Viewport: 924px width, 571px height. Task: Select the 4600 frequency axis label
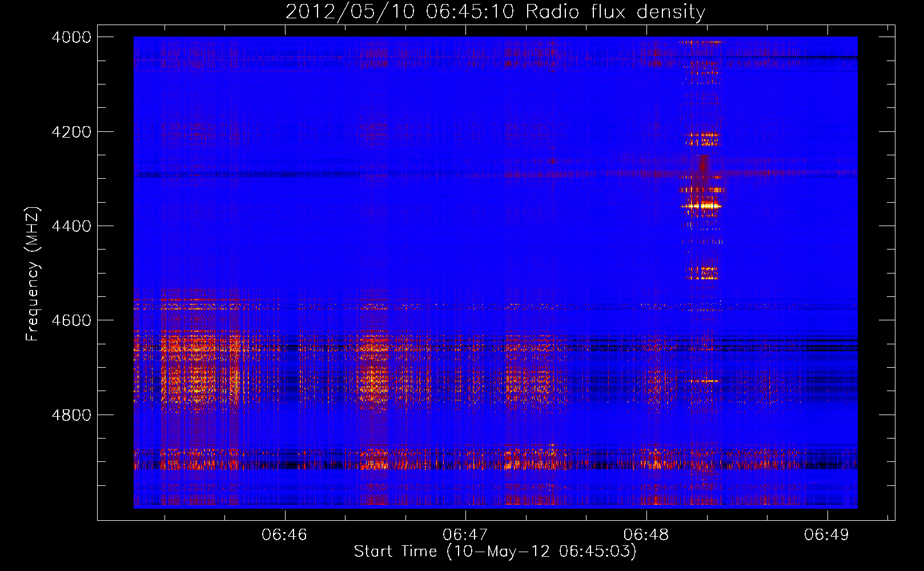coord(71,320)
